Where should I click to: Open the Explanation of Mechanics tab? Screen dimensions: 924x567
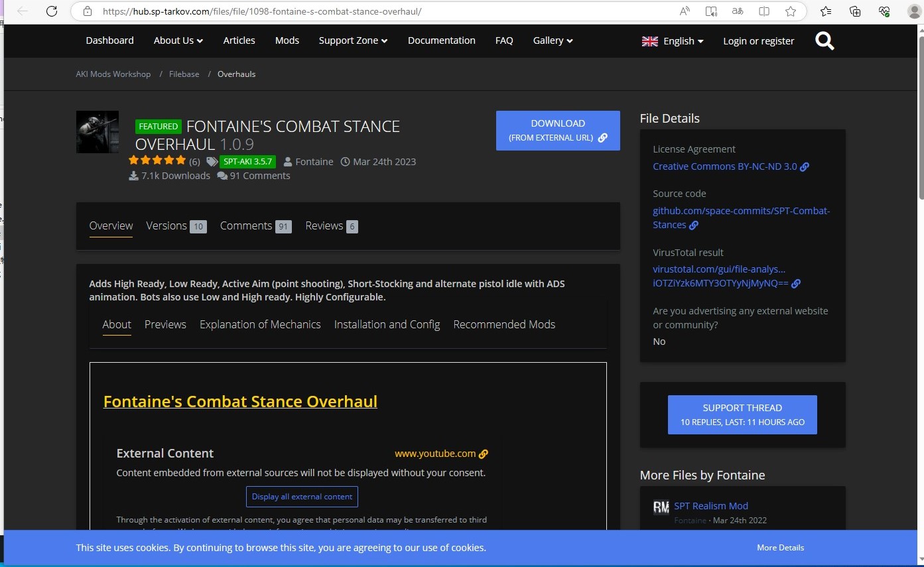click(x=260, y=324)
